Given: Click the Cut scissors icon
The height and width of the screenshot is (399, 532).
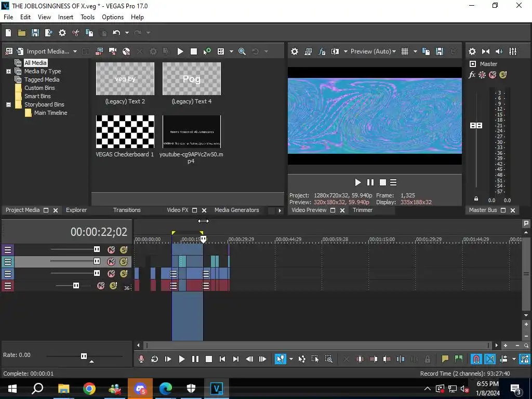Looking at the screenshot, I should pos(76,33).
